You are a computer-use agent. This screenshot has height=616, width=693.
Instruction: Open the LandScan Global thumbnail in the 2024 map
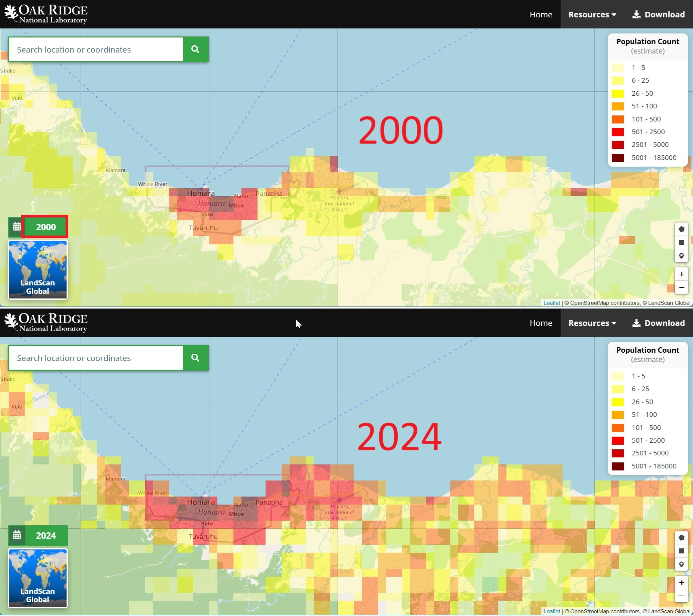38,578
